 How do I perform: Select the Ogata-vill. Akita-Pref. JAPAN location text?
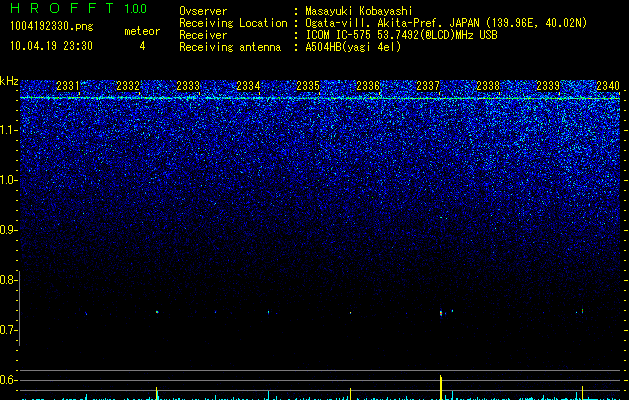coord(446,23)
